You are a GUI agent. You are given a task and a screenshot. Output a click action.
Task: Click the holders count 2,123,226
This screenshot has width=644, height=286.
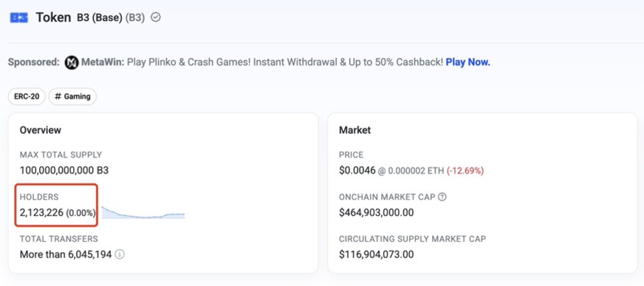click(42, 213)
